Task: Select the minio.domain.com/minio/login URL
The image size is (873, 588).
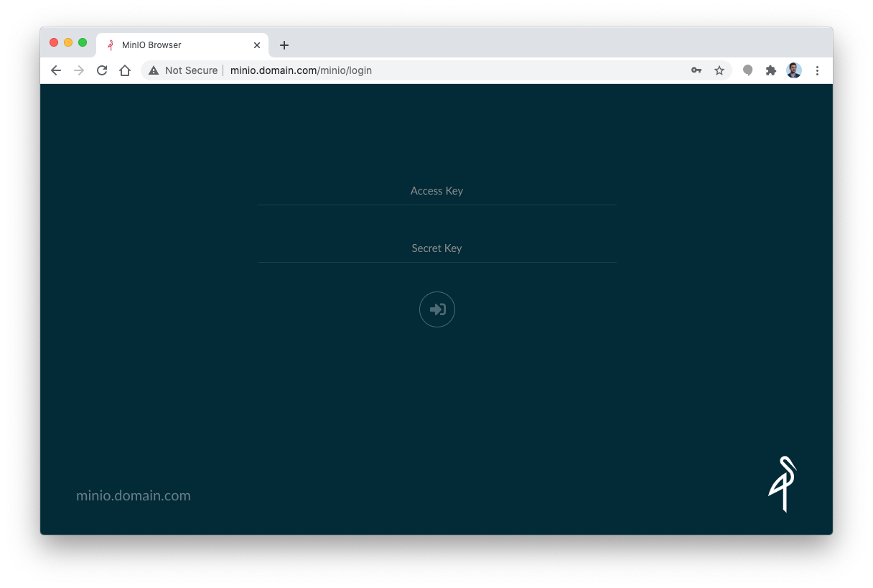Action: click(x=301, y=70)
